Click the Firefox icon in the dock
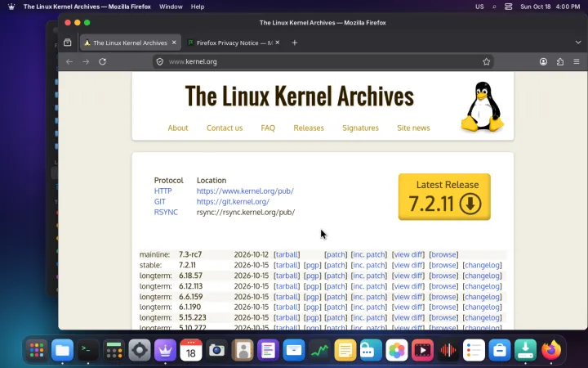 point(551,350)
